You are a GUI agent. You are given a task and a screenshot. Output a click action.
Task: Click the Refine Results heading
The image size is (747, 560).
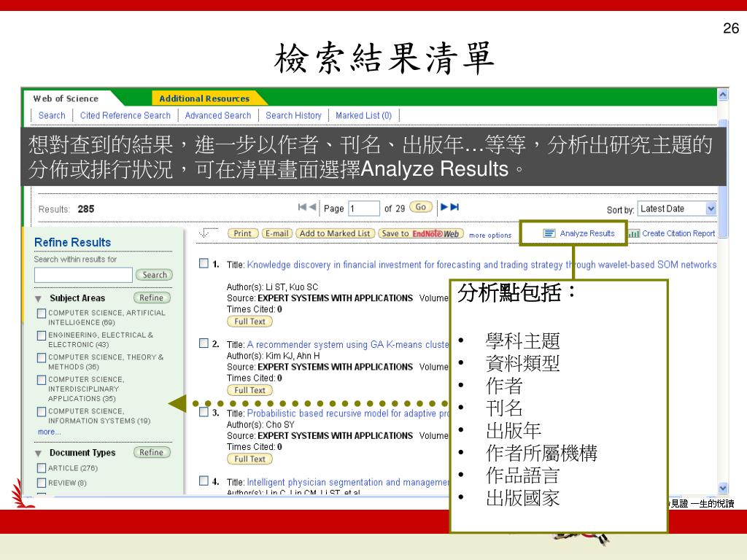click(72, 242)
